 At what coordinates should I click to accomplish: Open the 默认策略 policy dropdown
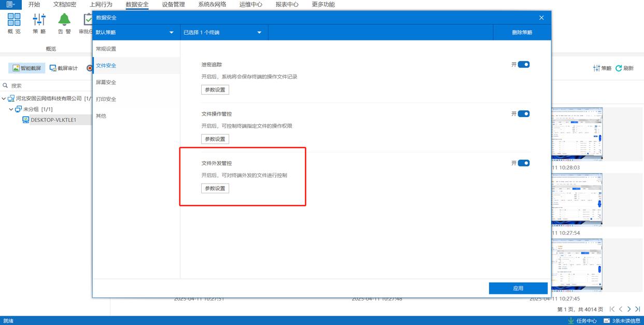point(136,32)
